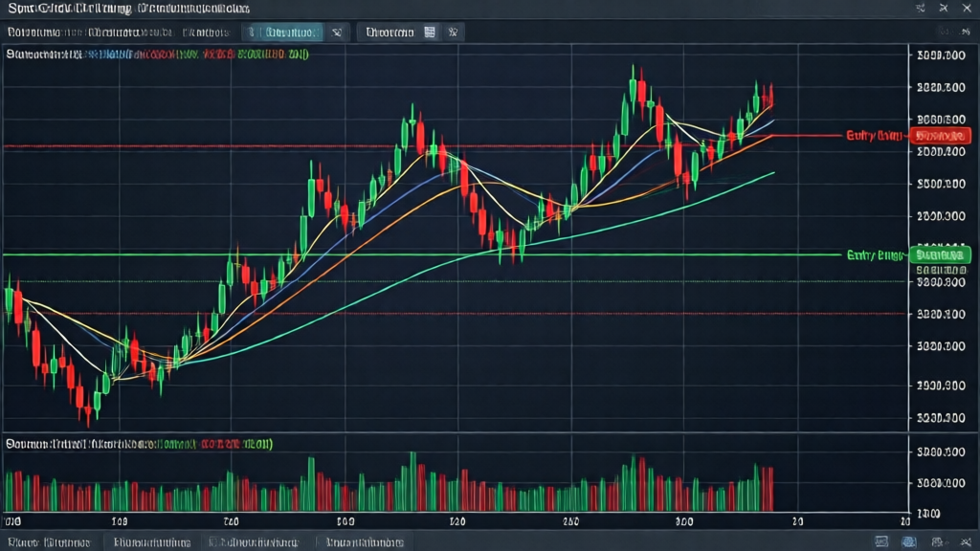980x551 pixels.
Task: Switch to the third bottom panel tab
Action: 254,541
